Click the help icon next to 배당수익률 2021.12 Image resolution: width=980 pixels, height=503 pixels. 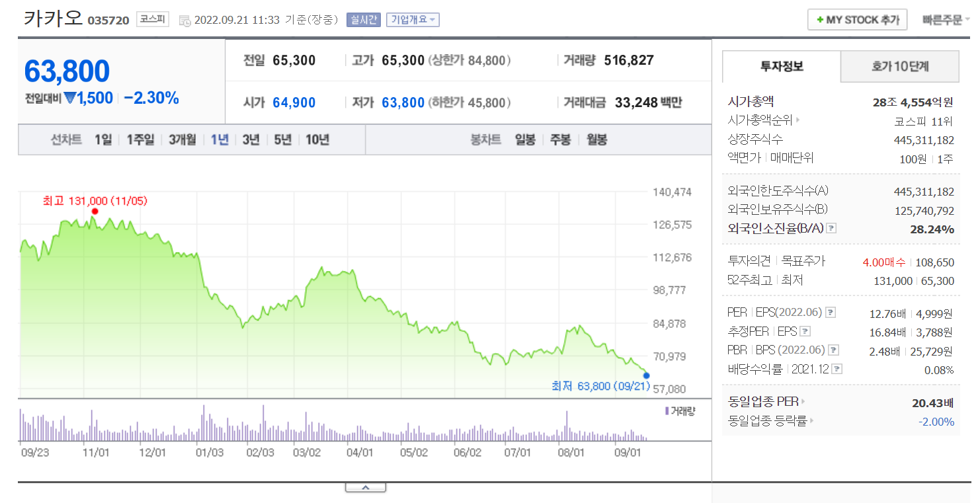pos(837,369)
